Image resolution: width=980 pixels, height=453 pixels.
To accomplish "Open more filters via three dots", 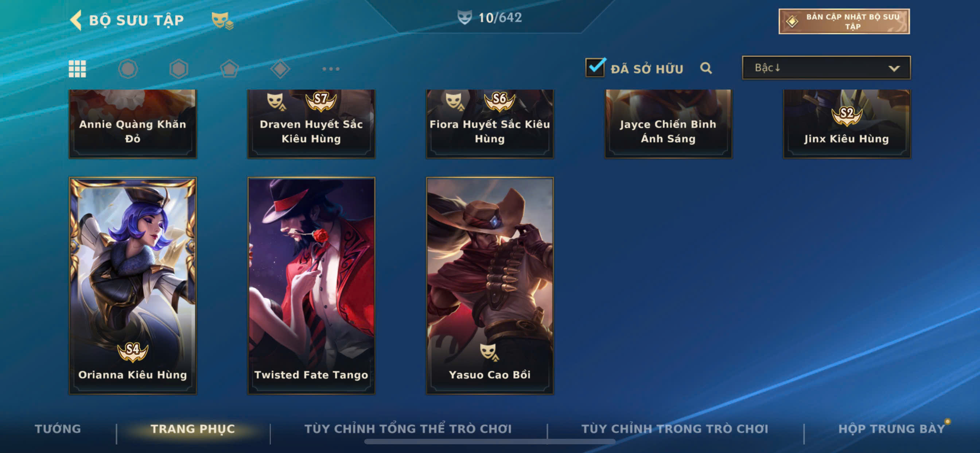I will 331,69.
